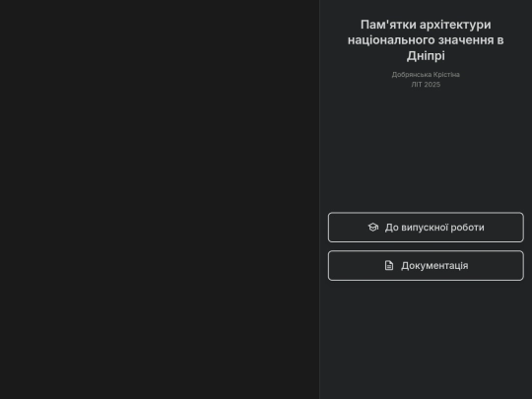Open the Документація button

click(426, 266)
